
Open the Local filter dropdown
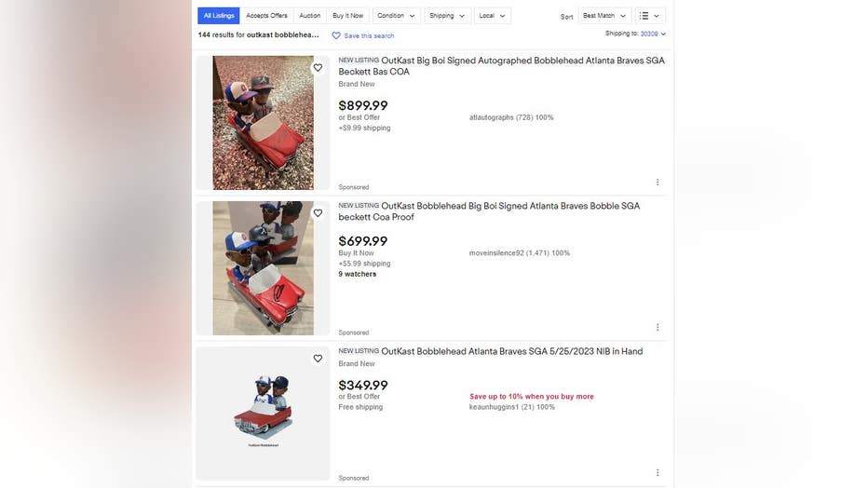coord(492,16)
